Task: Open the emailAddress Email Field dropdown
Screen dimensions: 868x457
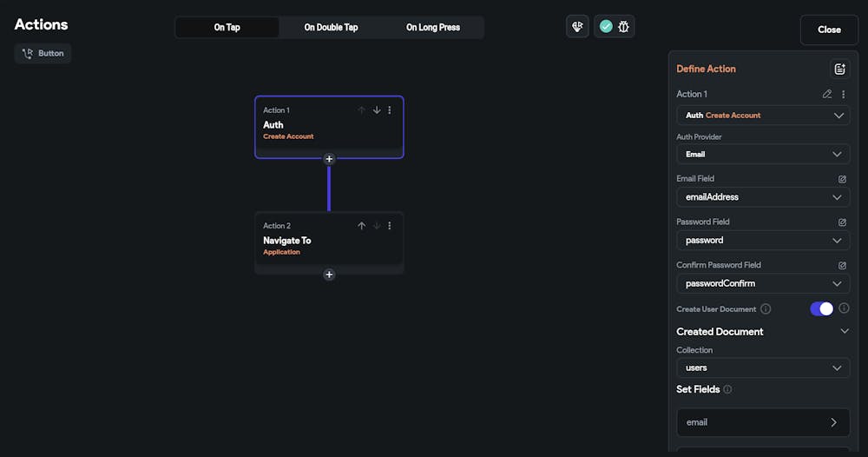Action: coord(763,197)
